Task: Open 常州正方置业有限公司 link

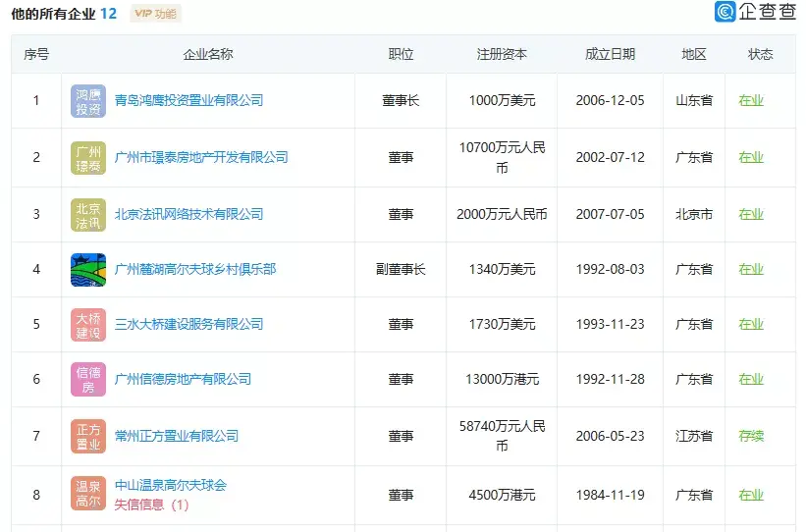Action: coord(177,436)
